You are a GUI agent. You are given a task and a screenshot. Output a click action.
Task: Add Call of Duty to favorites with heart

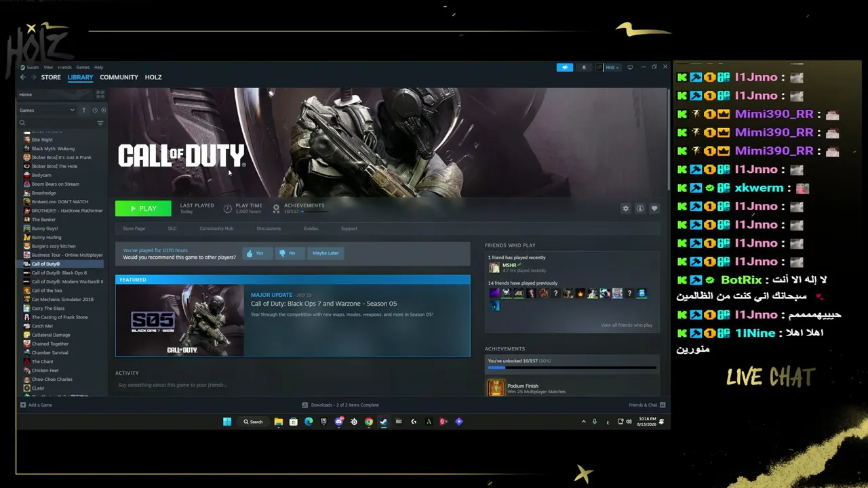(x=654, y=208)
